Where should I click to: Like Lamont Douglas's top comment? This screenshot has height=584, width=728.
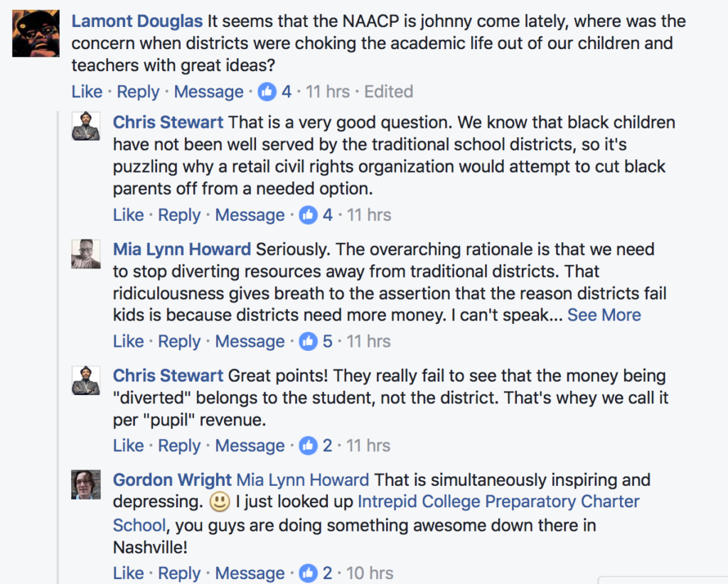click(86, 91)
